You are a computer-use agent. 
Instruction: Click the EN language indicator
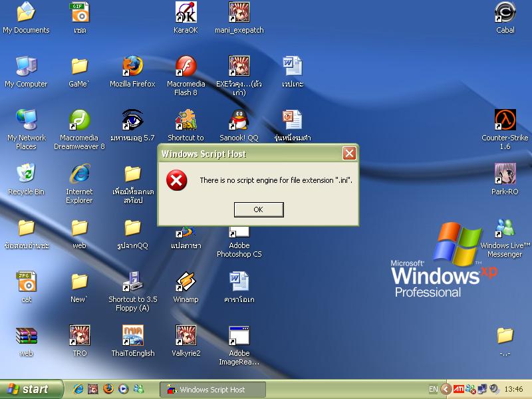point(434,389)
